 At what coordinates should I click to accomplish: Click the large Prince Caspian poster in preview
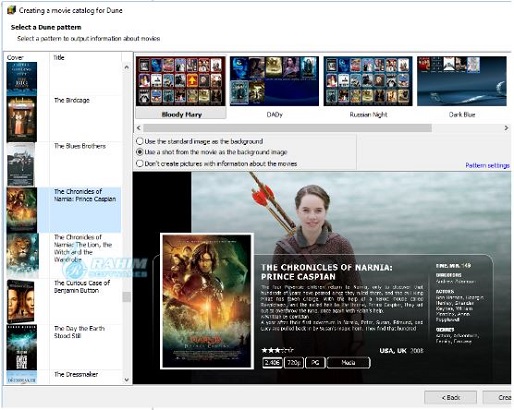207,301
